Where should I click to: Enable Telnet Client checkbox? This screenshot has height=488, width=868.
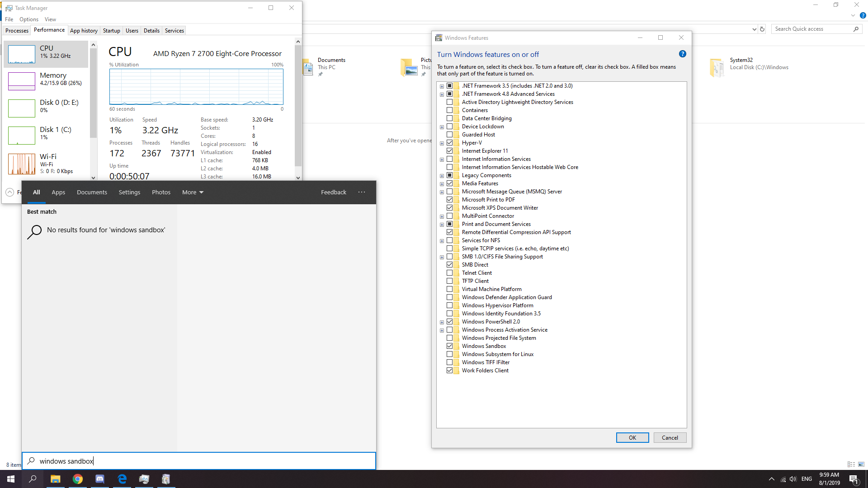point(449,273)
